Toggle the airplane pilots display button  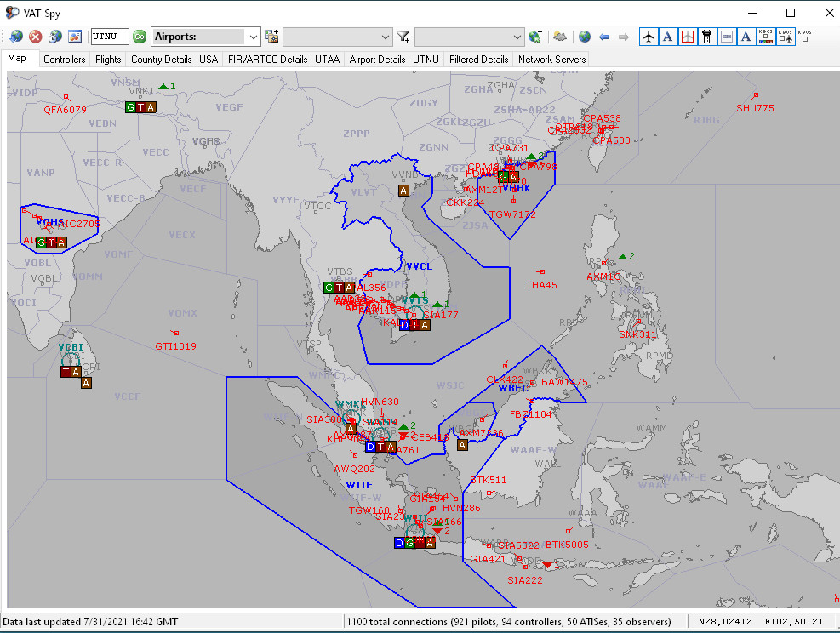coord(649,37)
